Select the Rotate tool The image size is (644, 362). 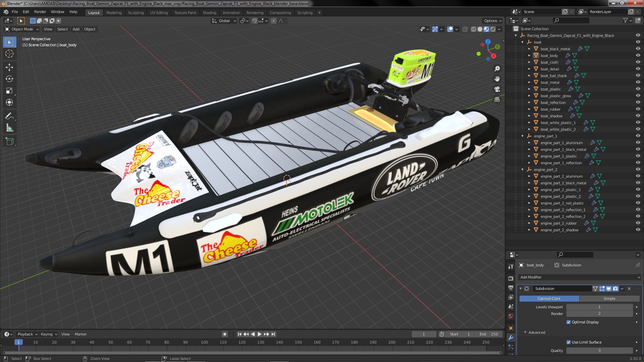click(9, 79)
